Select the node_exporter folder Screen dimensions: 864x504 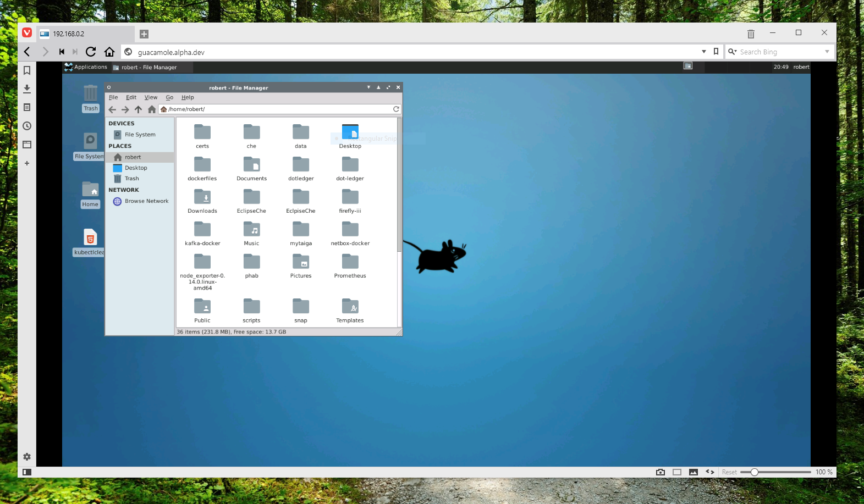coord(202,272)
